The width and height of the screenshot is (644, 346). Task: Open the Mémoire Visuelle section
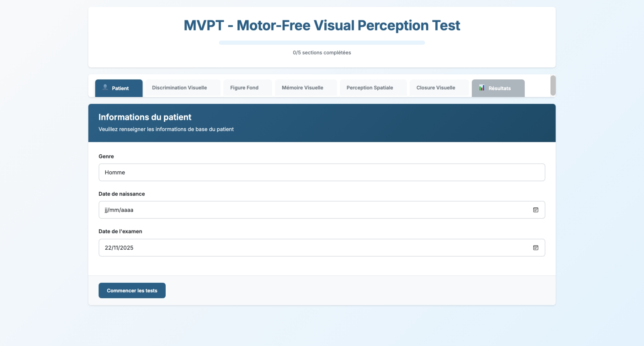(x=302, y=88)
